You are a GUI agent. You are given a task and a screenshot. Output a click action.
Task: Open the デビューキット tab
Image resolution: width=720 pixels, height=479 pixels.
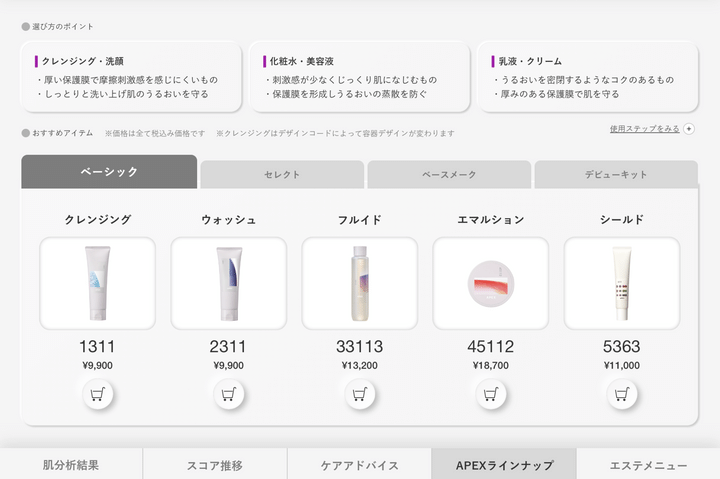click(616, 174)
